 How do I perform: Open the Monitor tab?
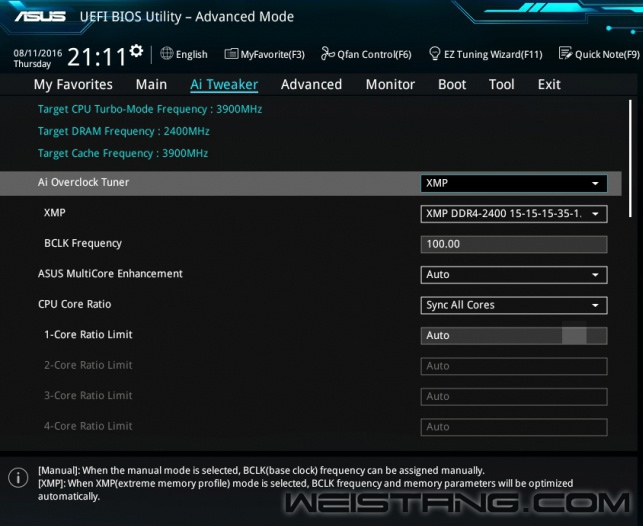click(x=390, y=84)
